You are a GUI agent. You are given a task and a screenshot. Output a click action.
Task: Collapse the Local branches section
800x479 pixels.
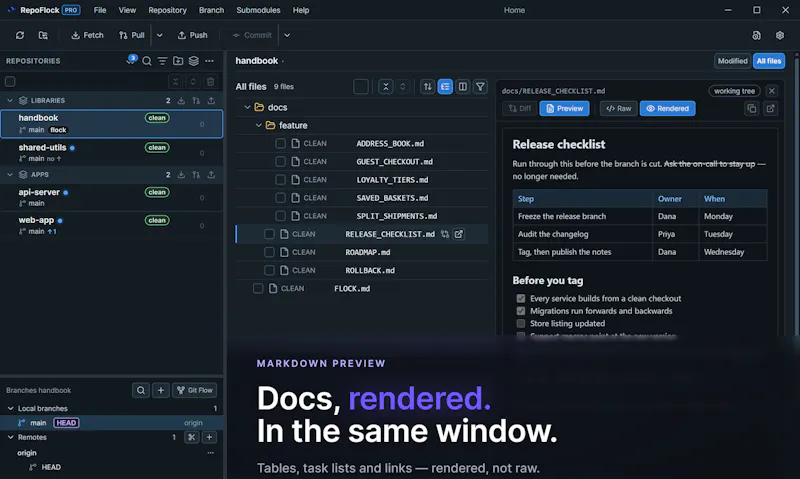10,409
